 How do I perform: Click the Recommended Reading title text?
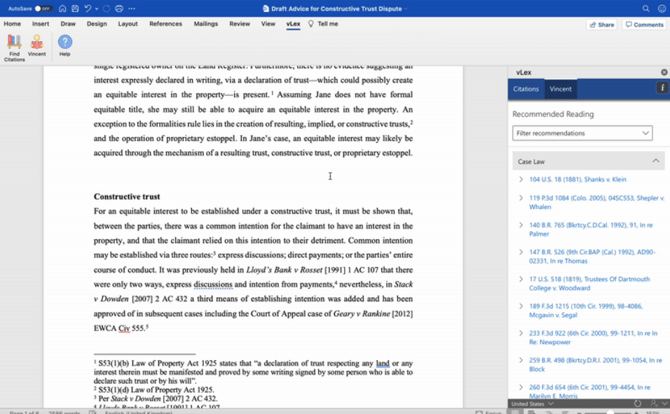point(553,114)
